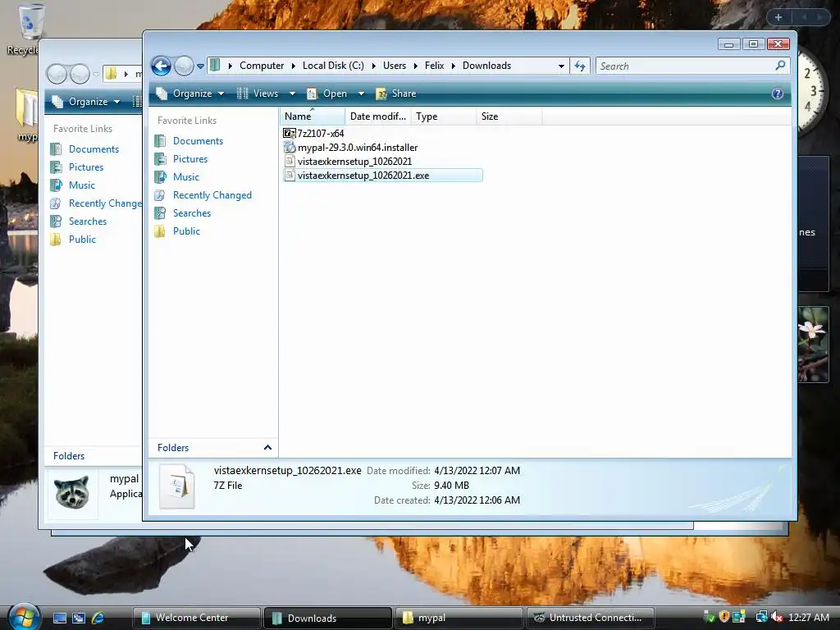Open Public in the mypal window sidebar

click(x=82, y=240)
